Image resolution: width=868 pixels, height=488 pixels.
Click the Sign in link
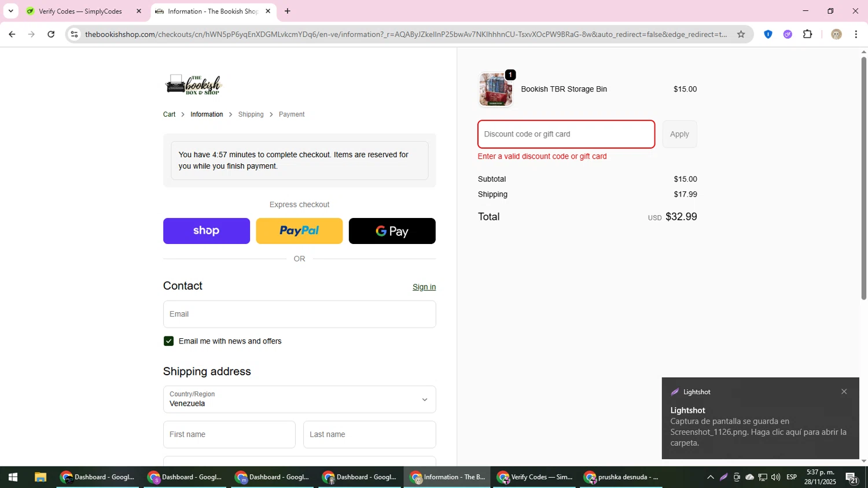coord(424,287)
